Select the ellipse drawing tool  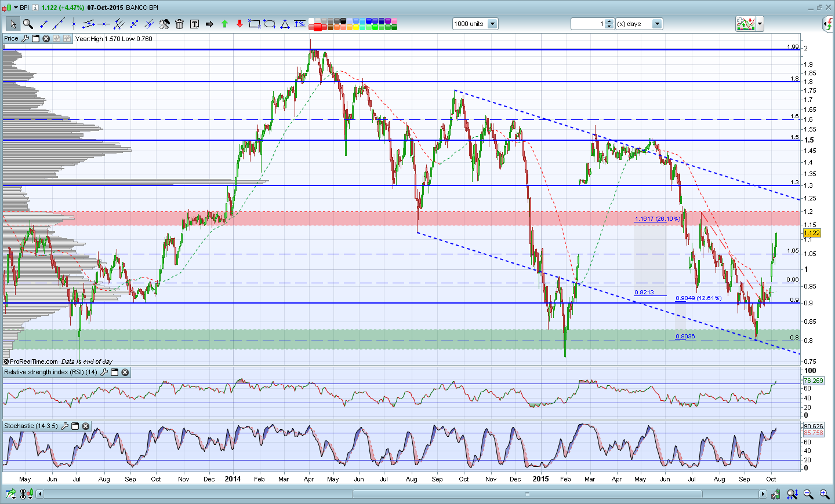pos(270,24)
